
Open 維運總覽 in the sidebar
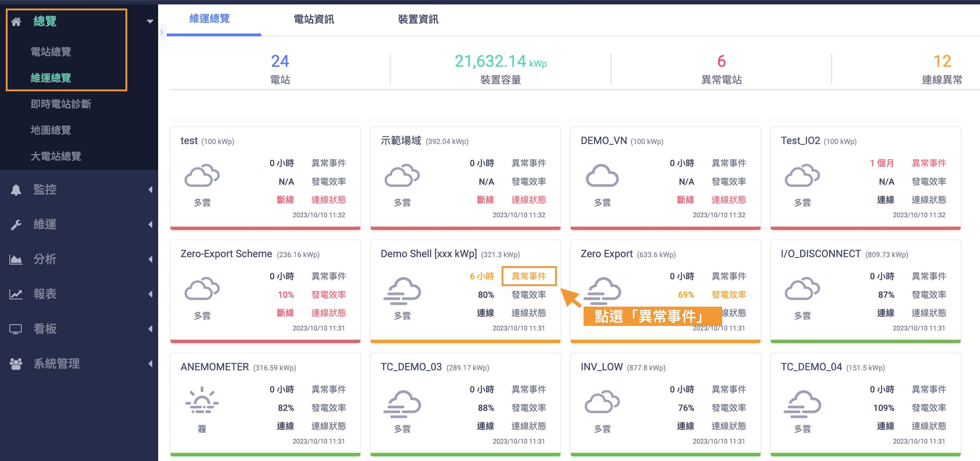51,78
